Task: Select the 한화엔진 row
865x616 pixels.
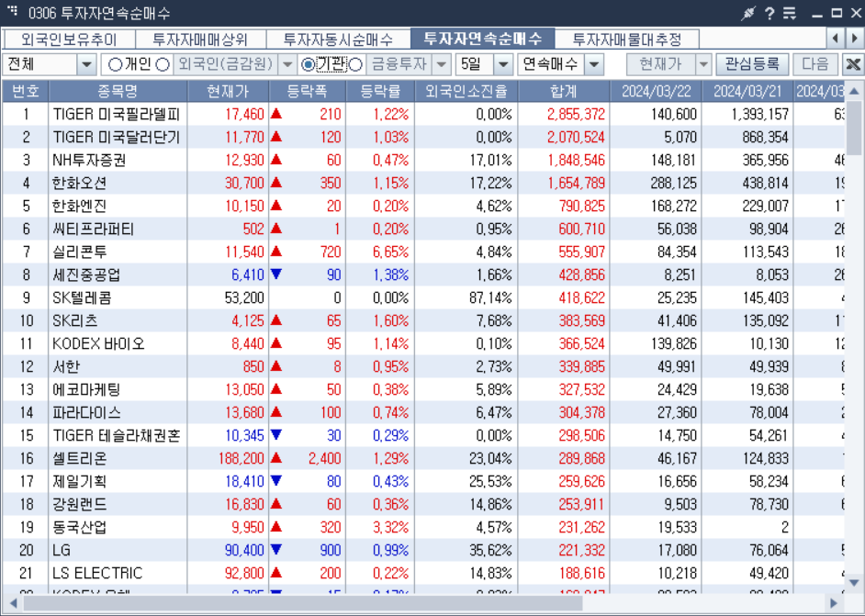Action: point(423,207)
